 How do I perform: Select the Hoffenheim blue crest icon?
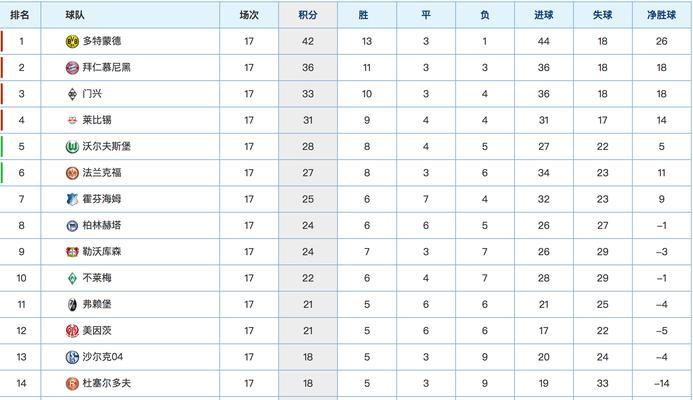(x=72, y=199)
